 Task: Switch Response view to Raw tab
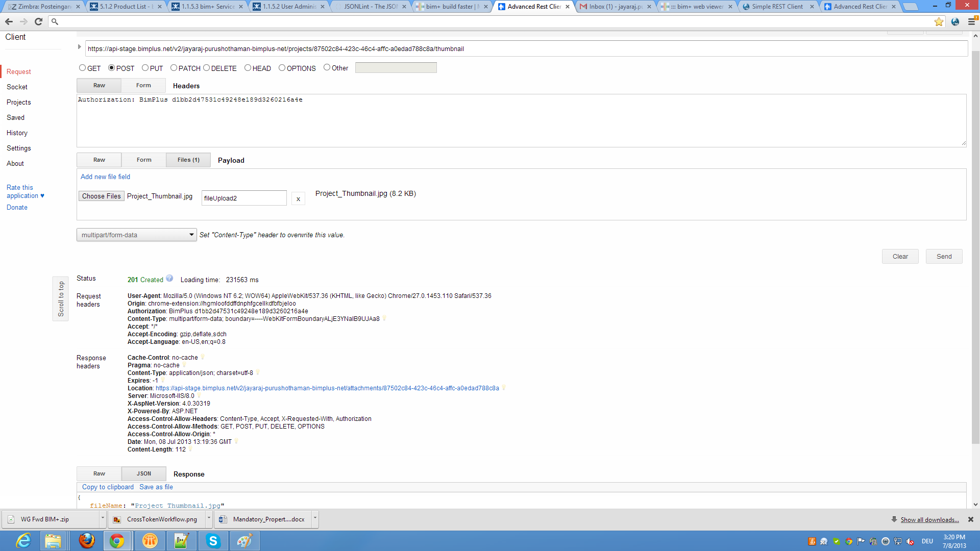99,473
